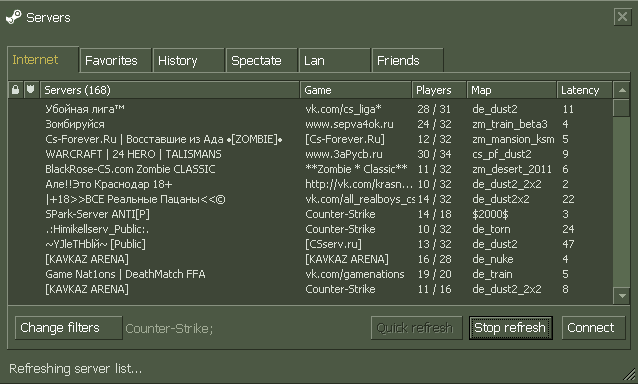The height and width of the screenshot is (384, 638).
Task: Switch to the Internet tab
Action: (43, 60)
